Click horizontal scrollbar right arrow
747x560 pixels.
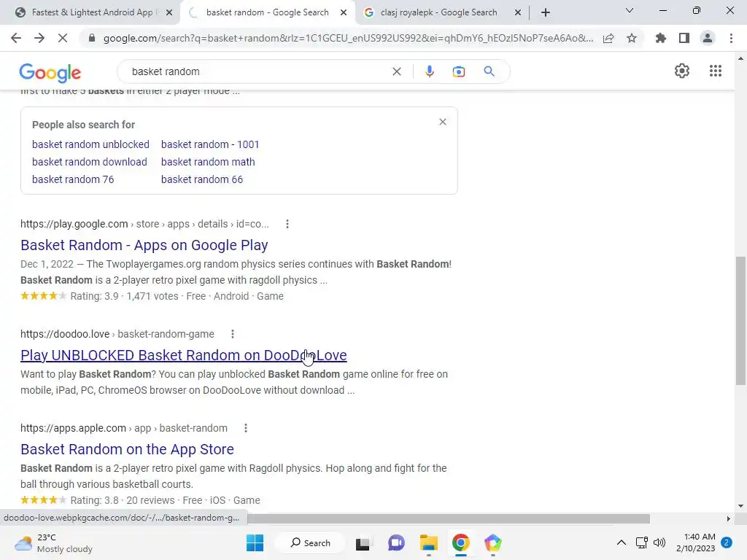click(729, 518)
